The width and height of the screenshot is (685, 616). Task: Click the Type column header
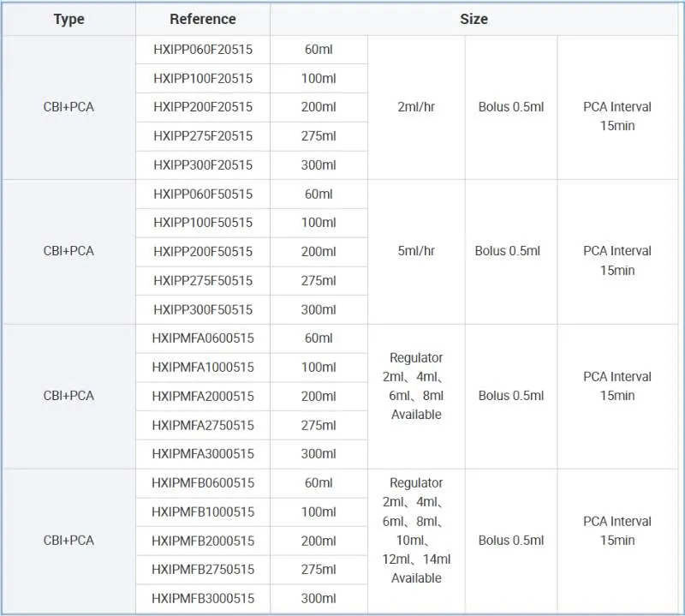68,19
